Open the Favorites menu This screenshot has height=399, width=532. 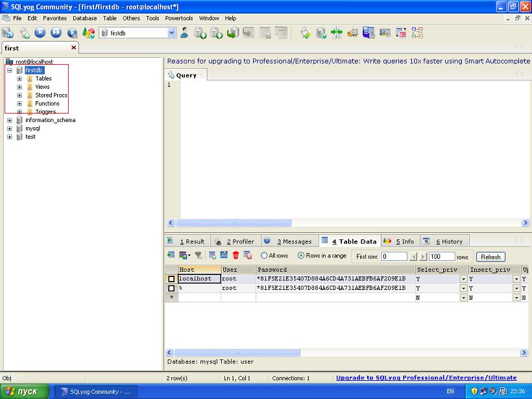(x=54, y=18)
